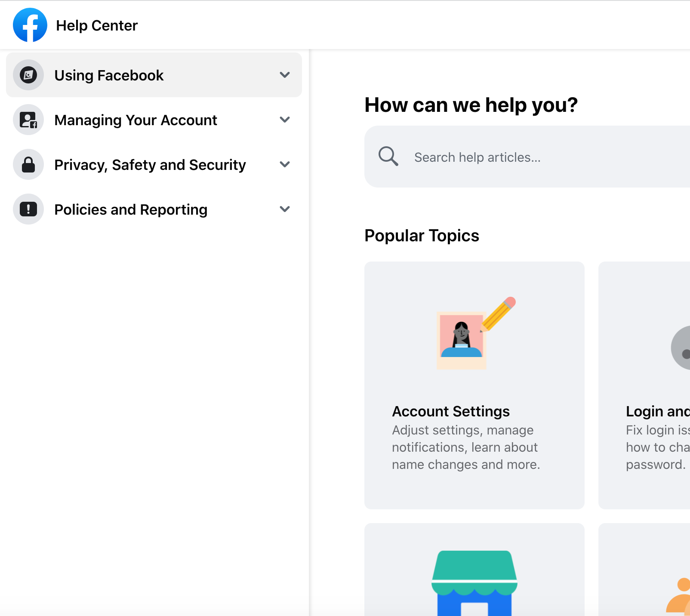The width and height of the screenshot is (690, 616).
Task: Expand the Using Facebook section
Action: [284, 75]
